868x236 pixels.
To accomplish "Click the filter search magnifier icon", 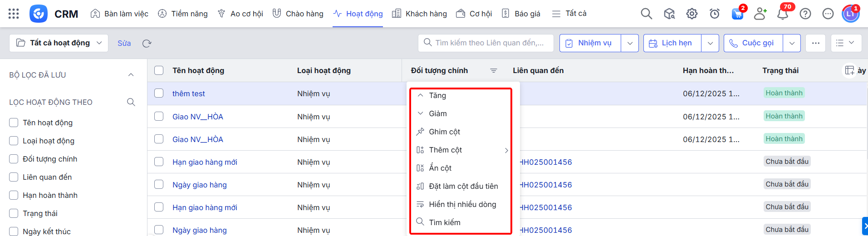I will coord(131,102).
